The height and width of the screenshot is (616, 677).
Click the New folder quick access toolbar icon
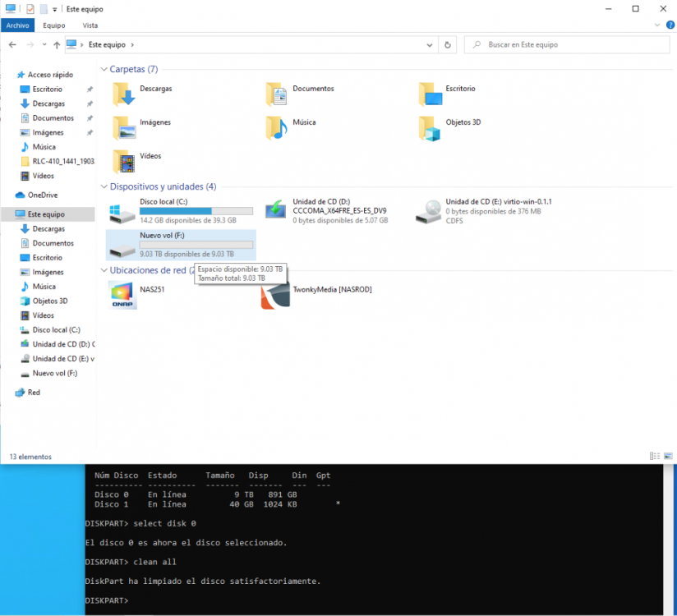tap(44, 9)
